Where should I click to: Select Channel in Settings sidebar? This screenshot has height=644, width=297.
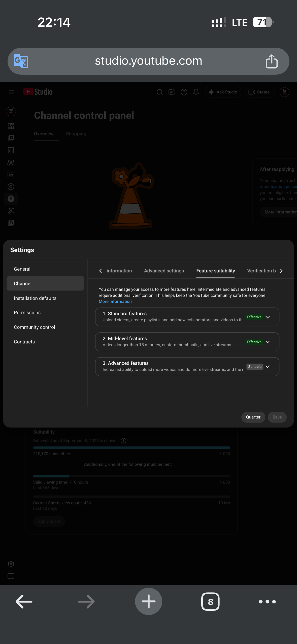click(x=45, y=283)
